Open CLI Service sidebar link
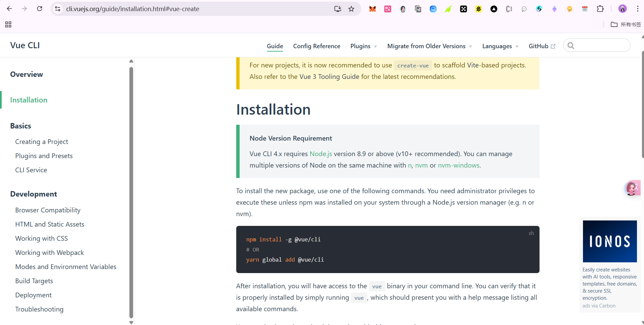Image resolution: width=644 pixels, height=325 pixels. click(x=31, y=170)
